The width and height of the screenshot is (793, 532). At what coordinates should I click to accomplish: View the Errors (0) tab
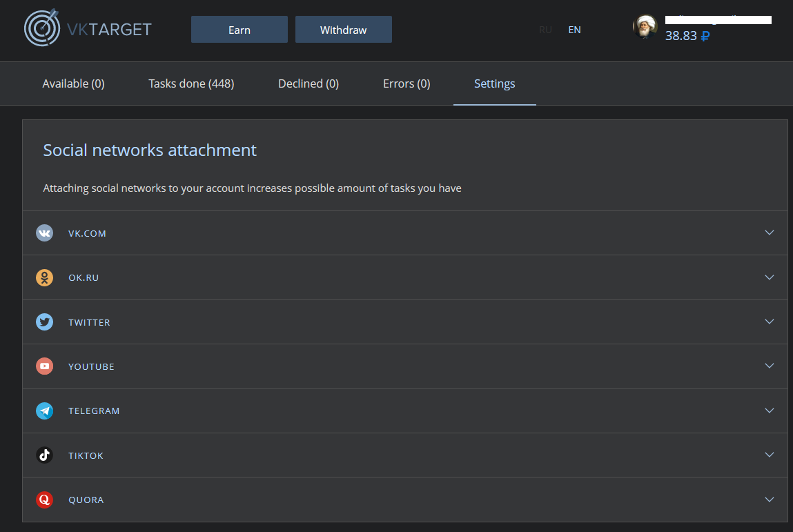[x=407, y=83]
